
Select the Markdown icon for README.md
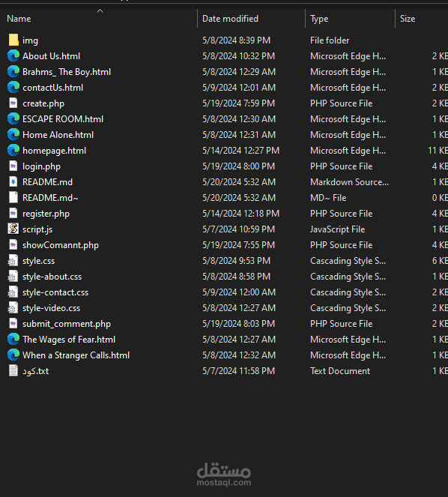13,181
